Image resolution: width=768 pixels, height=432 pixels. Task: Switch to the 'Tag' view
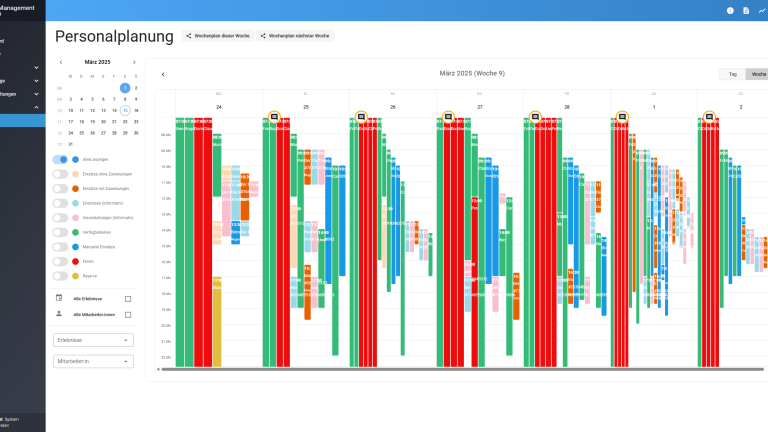click(x=732, y=74)
